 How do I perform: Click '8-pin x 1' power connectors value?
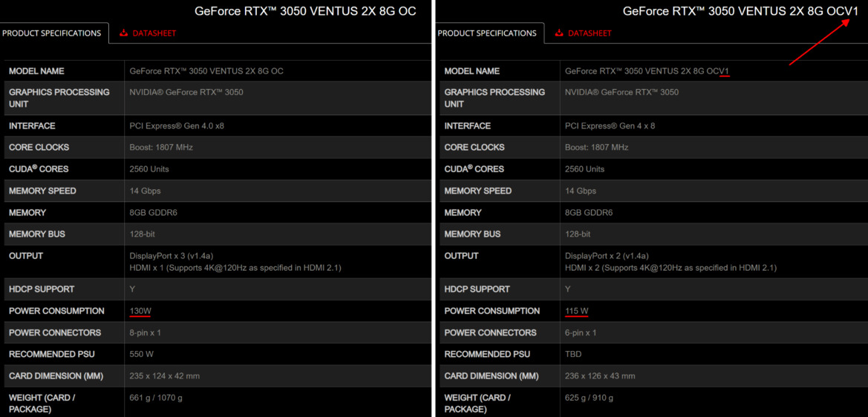[x=145, y=333]
